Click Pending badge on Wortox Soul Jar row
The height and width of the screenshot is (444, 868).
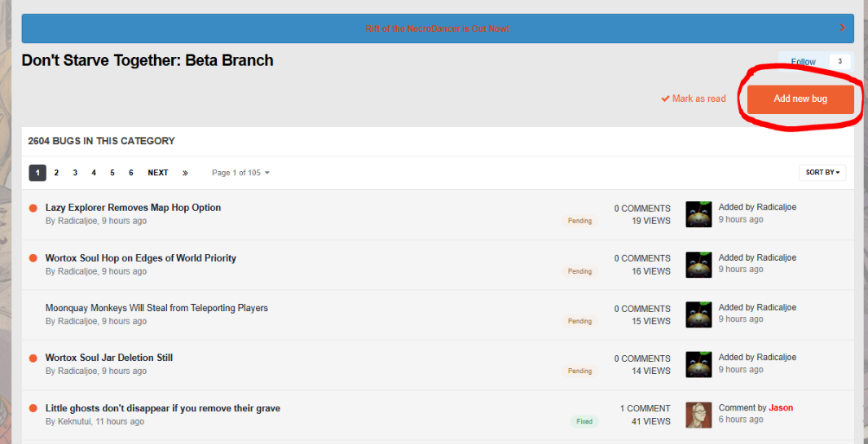(x=579, y=371)
